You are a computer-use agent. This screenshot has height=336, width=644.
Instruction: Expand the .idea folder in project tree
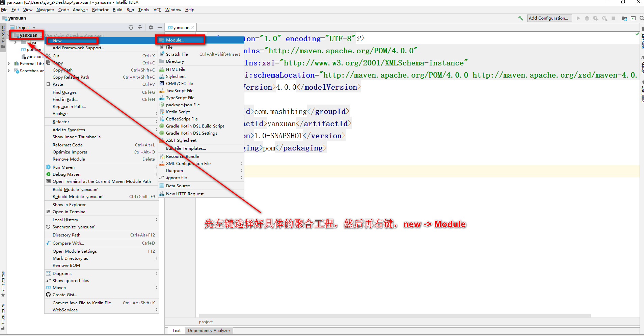pos(16,43)
